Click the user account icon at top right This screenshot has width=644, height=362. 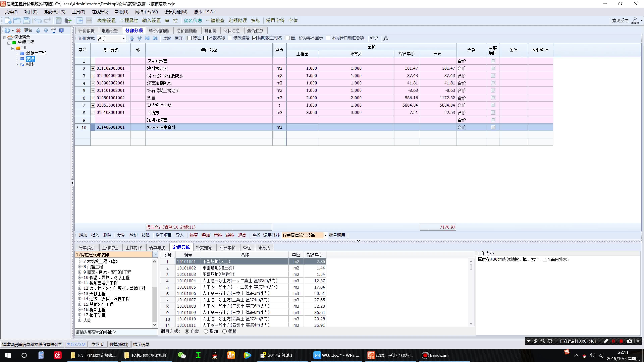click(x=635, y=20)
